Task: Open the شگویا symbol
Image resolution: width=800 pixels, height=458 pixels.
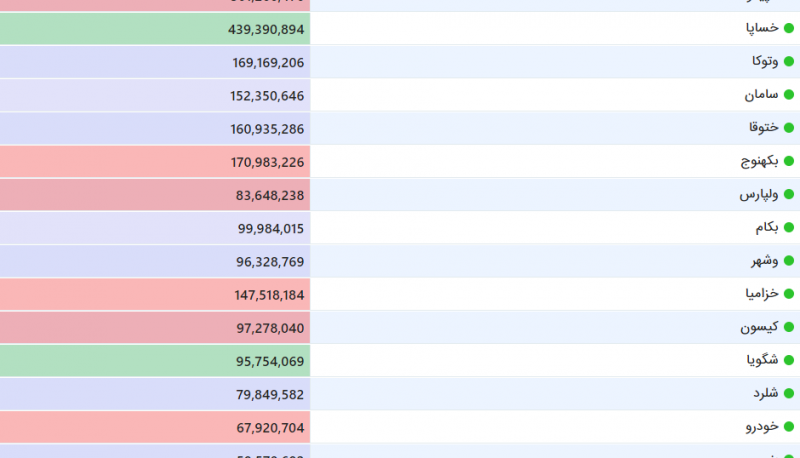Action: pos(763,360)
